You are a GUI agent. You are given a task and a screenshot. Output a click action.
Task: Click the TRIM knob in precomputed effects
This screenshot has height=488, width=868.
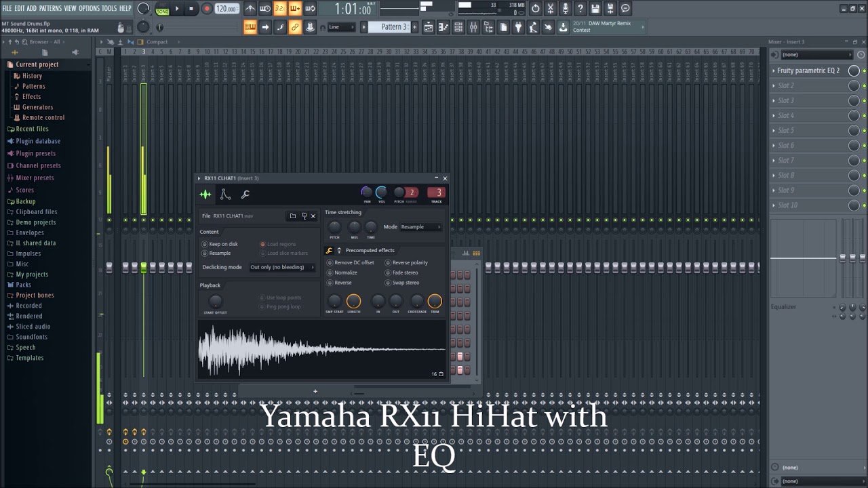tap(435, 301)
